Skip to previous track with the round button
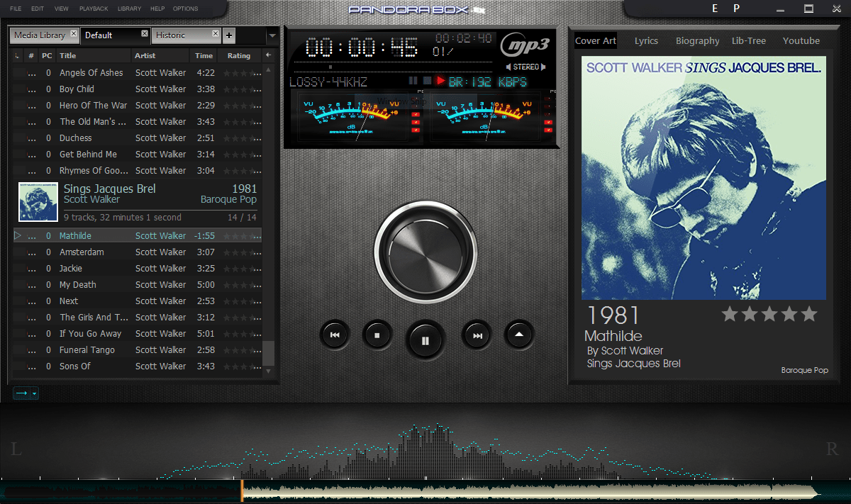851x504 pixels. 335,335
